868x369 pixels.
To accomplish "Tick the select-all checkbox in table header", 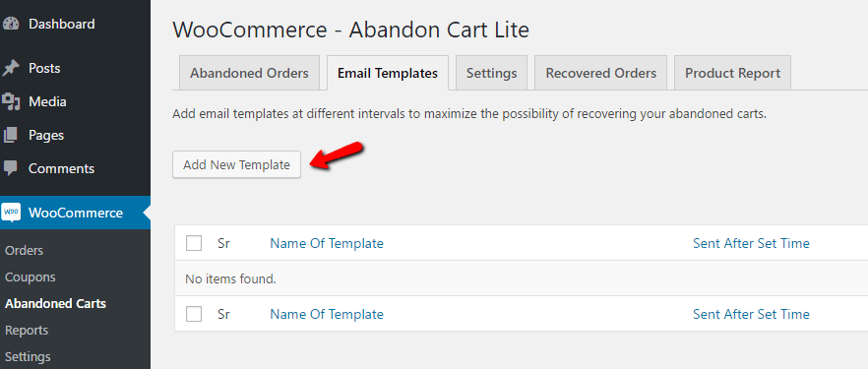I will click(194, 243).
